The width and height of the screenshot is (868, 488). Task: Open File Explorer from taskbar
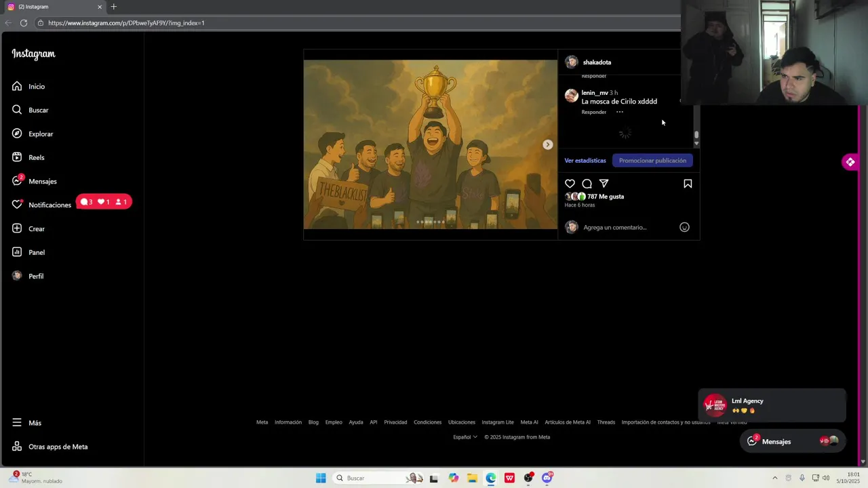pyautogui.click(x=472, y=478)
